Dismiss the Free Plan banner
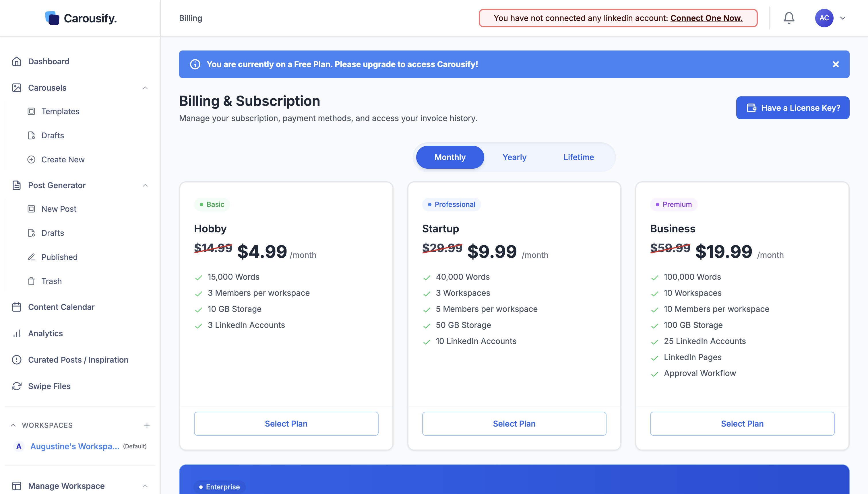Screen dimensions: 868x494 click(x=836, y=65)
